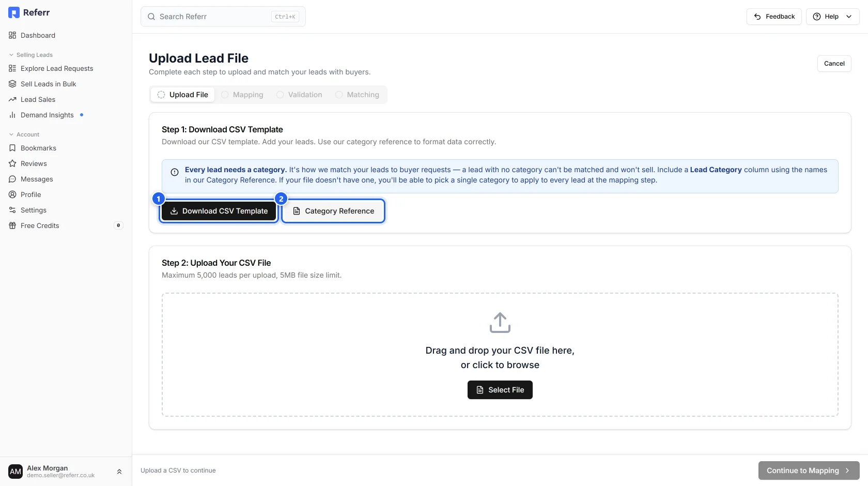Click the Referr logo icon
This screenshot has width=868, height=486.
tap(14, 12)
